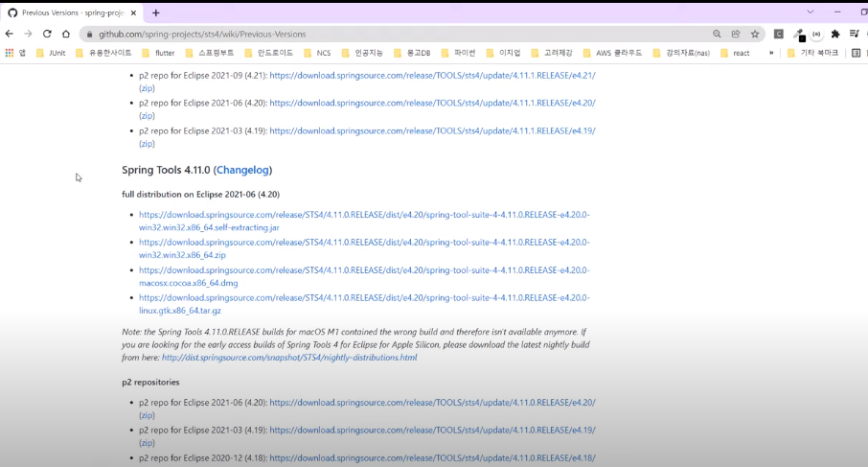The image size is (868, 467).
Task: Reload the current GitHub wiki page
Action: point(47,34)
